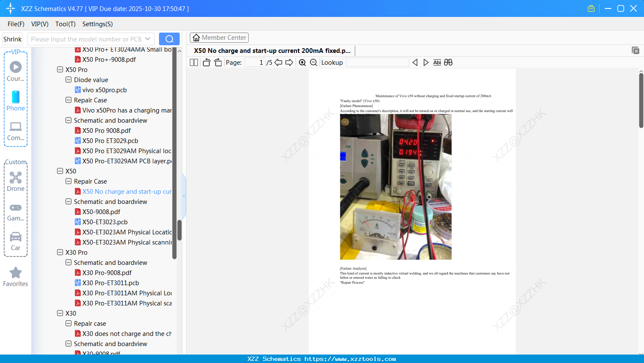
Task: Open the Car category
Action: click(16, 241)
